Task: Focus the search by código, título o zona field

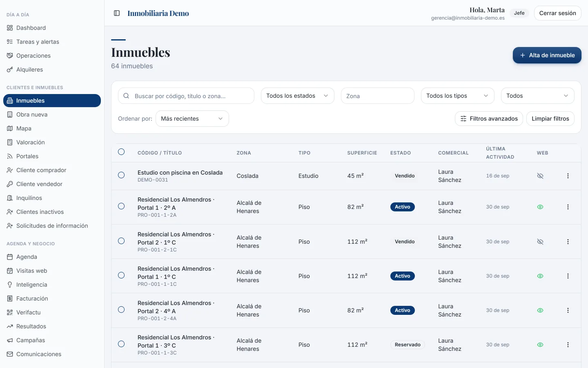Action: 186,96
